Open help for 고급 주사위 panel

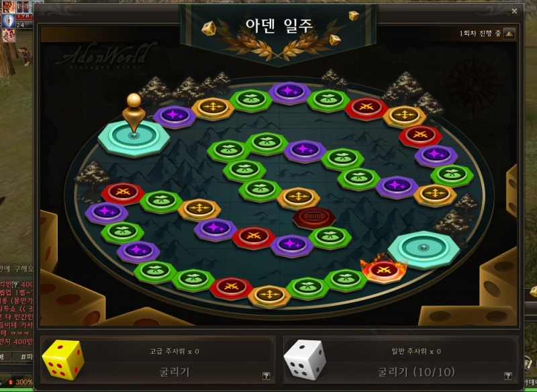coord(266,376)
